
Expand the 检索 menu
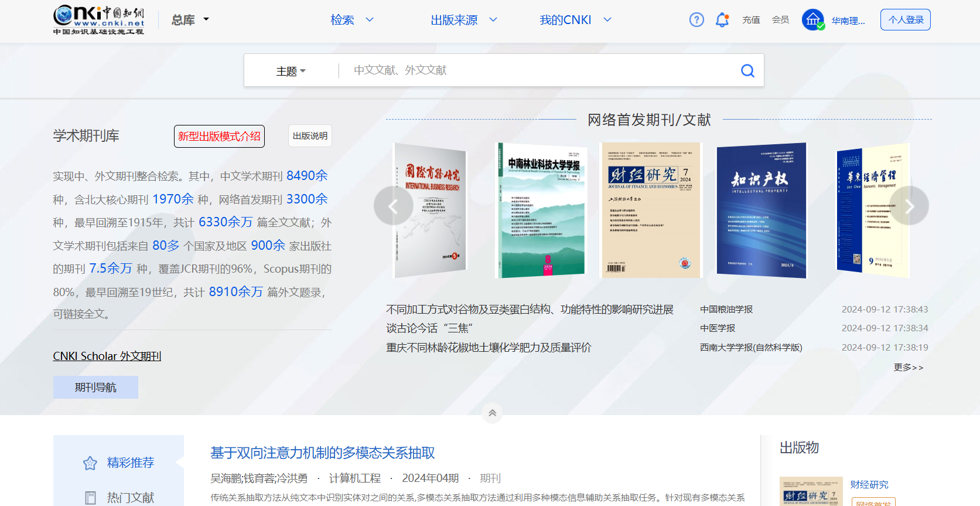(x=352, y=20)
